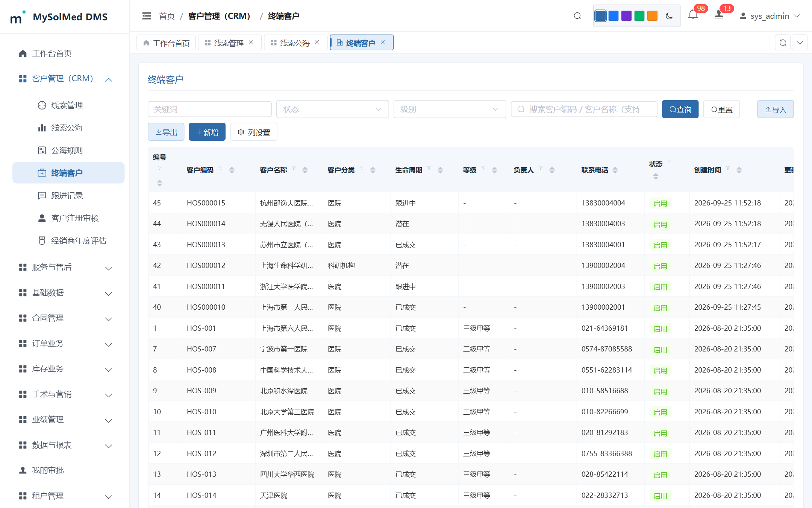The height and width of the screenshot is (508, 812).
Task: Filter the 客户分类 column
Action: (361, 168)
